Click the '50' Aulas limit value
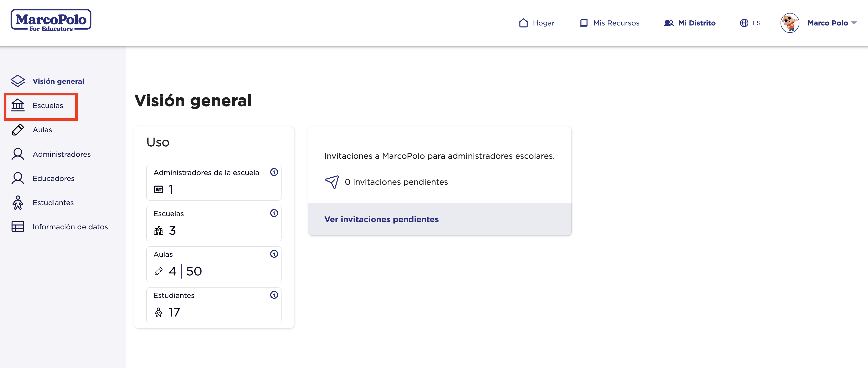The width and height of the screenshot is (868, 368). pyautogui.click(x=194, y=271)
